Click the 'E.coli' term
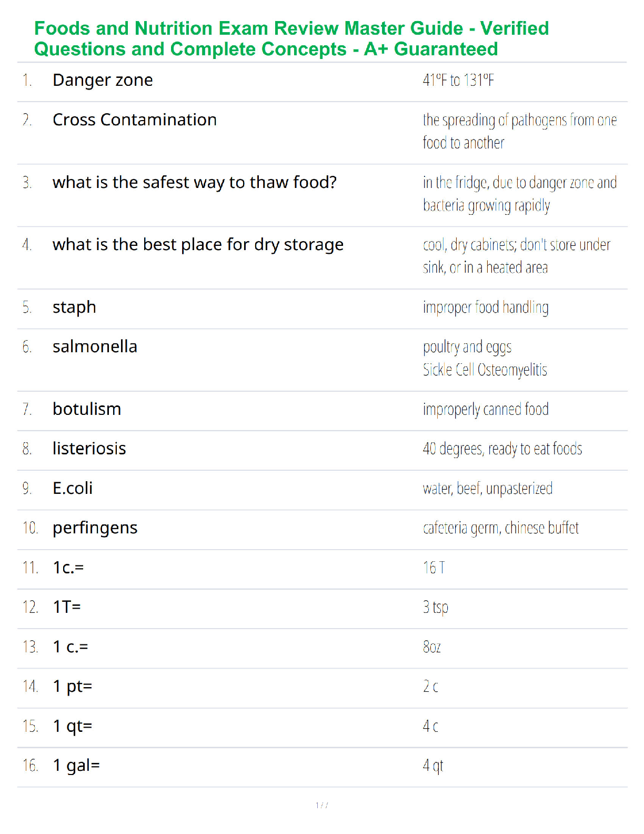Image resolution: width=644 pixels, height=834 pixels. [73, 488]
